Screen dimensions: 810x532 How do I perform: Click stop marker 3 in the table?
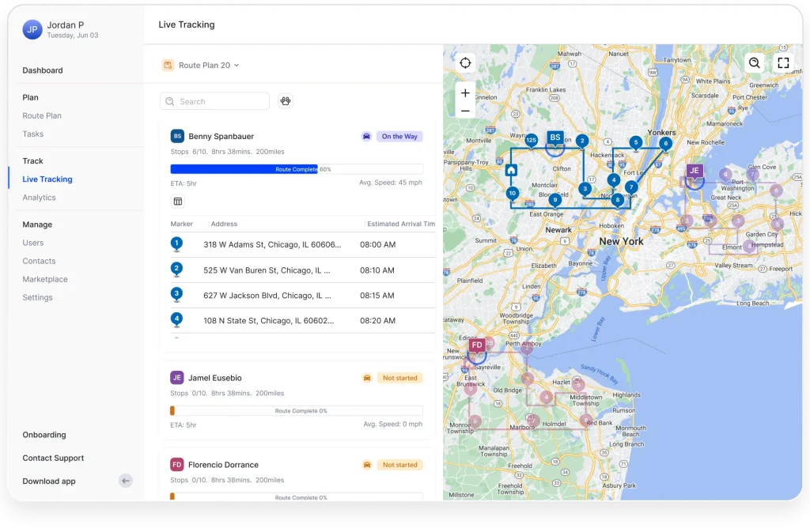[x=176, y=294]
